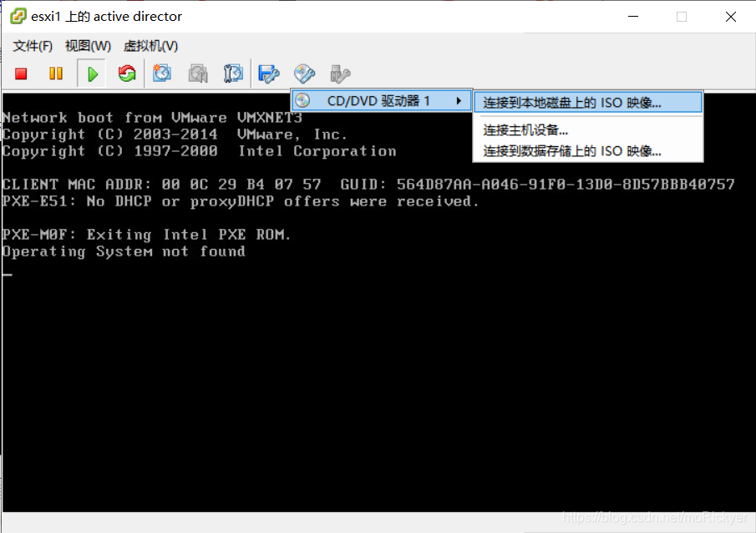Screen dimensions: 756x533
Task: Reset the VM with the red-green refresh icon
Action: point(127,74)
